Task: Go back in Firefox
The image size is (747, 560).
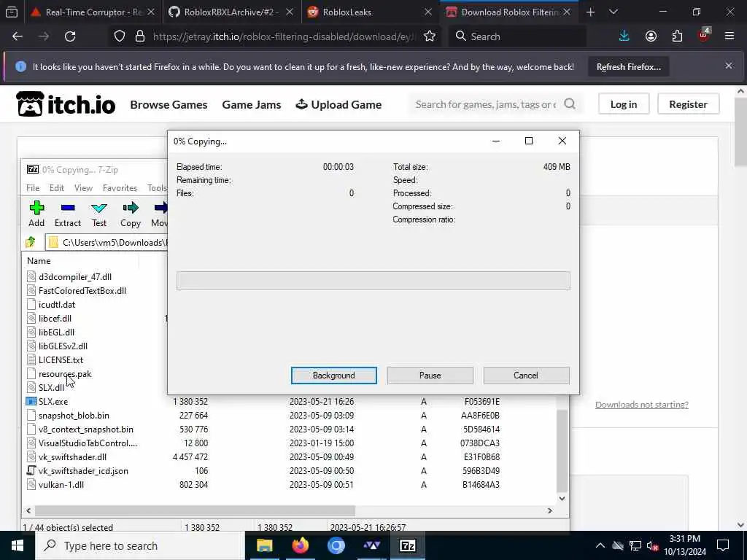Action: coord(18,36)
